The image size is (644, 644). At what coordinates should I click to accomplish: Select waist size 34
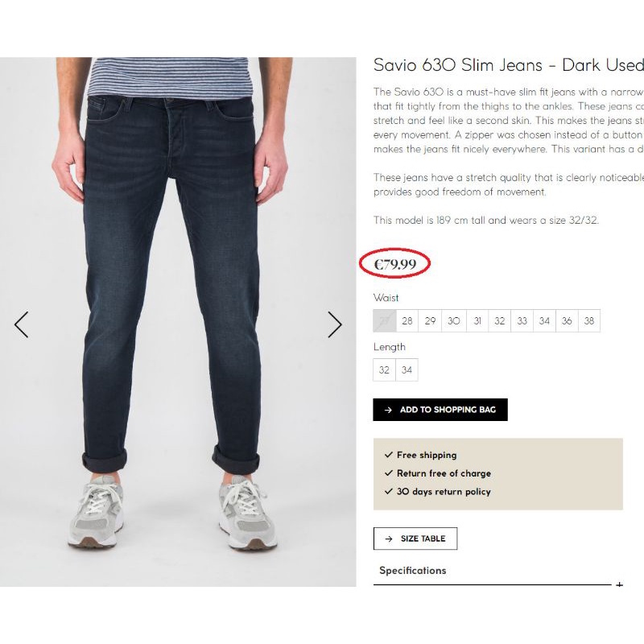coord(545,321)
